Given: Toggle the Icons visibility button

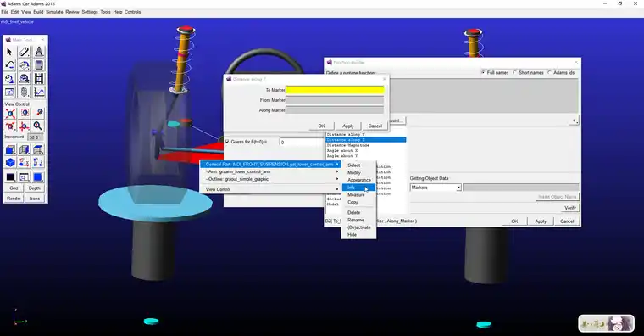Looking at the screenshot, I should (35, 199).
